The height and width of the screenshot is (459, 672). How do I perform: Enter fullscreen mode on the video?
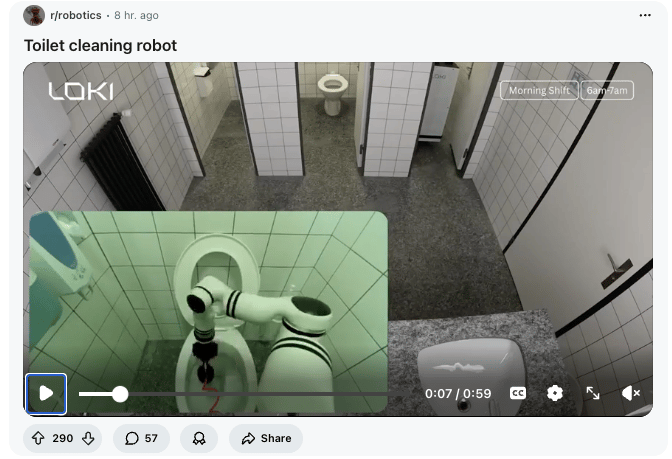593,393
